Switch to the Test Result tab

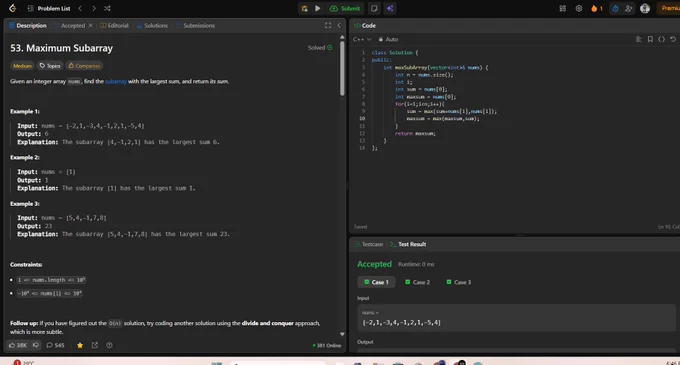[408, 244]
